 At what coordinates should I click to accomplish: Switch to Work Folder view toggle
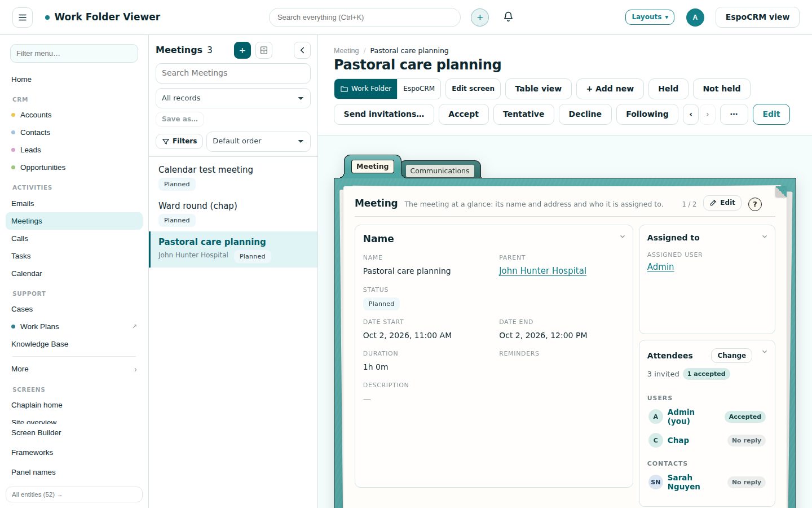[366, 89]
